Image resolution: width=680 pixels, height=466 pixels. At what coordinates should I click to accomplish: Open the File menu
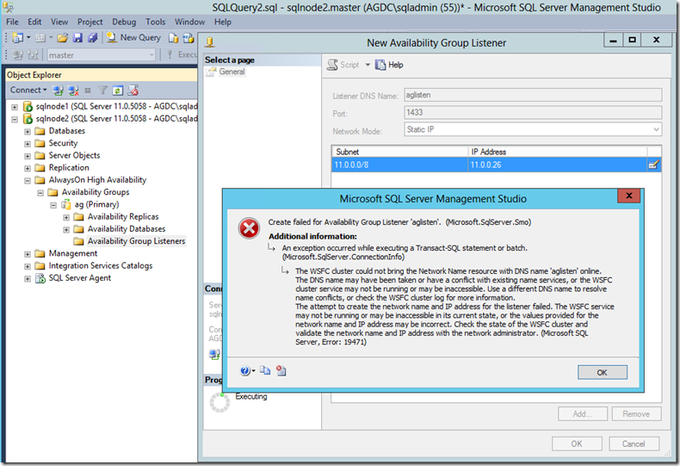pos(12,22)
